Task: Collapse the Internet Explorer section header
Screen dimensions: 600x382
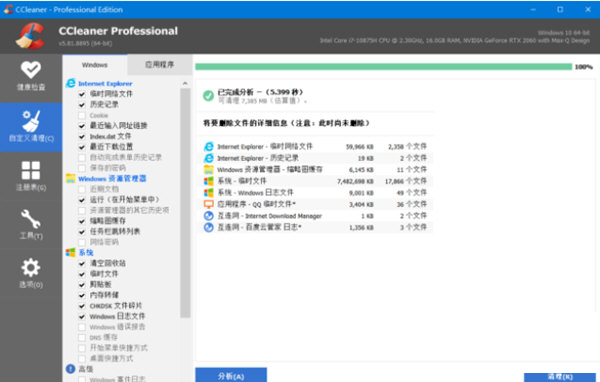Action: 105,83
